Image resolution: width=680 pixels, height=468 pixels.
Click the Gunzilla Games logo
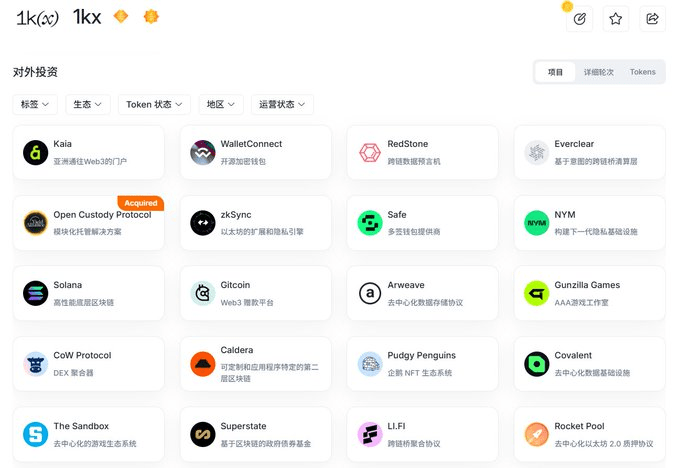pos(536,294)
